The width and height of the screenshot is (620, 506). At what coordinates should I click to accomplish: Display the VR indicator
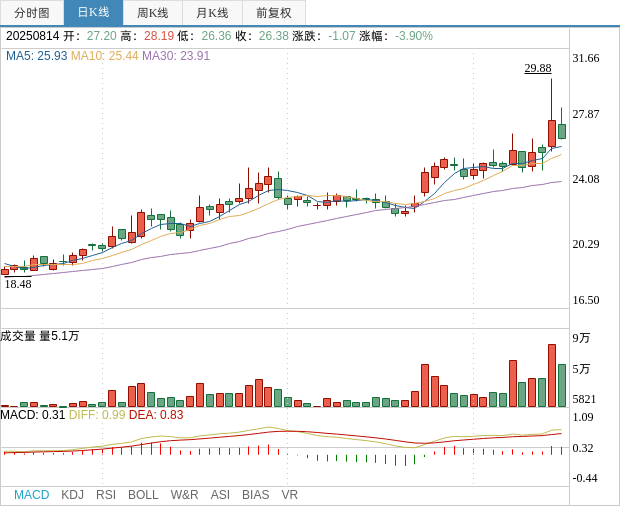coord(290,495)
